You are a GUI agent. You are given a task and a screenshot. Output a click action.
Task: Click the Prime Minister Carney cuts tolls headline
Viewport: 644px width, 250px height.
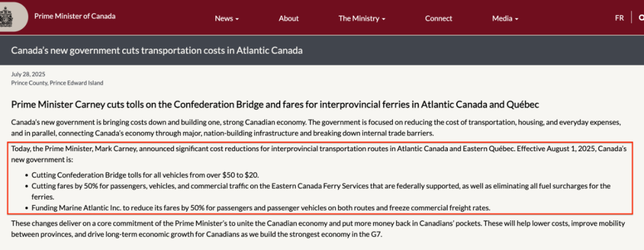pyautogui.click(x=275, y=105)
